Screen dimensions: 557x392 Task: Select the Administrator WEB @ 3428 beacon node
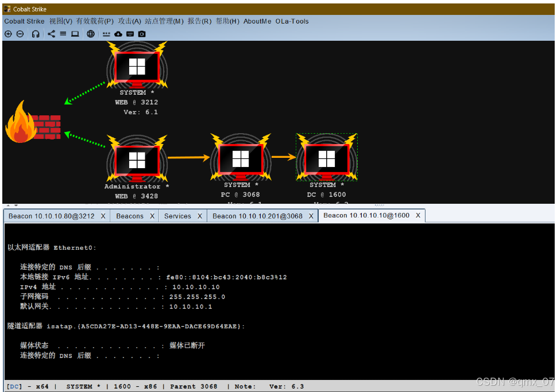click(x=137, y=159)
